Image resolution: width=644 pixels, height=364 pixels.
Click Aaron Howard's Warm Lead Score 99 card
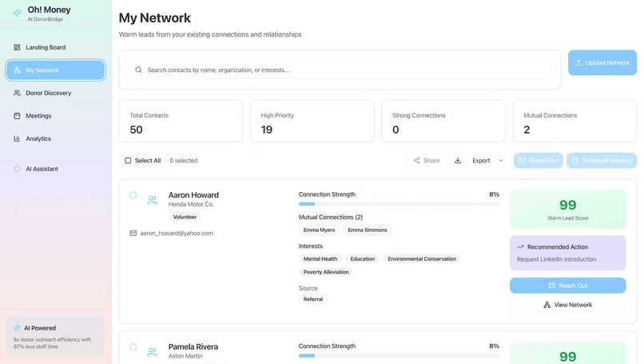click(x=567, y=209)
